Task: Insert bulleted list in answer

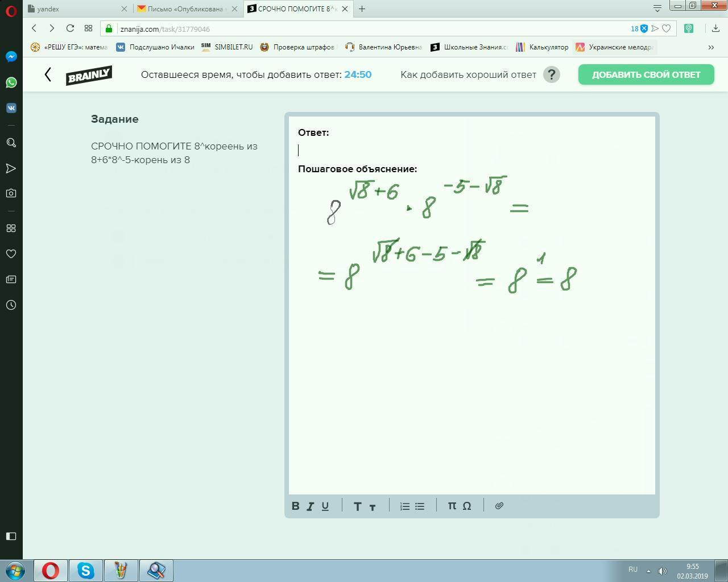Action: pyautogui.click(x=420, y=506)
